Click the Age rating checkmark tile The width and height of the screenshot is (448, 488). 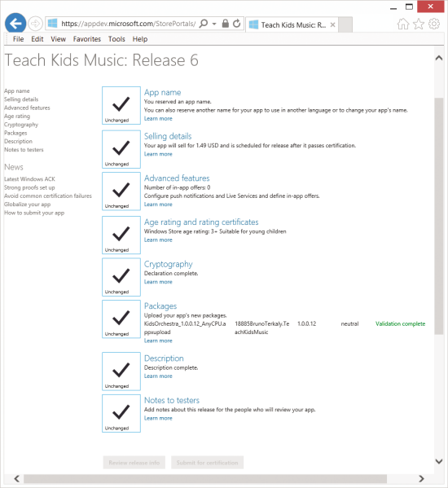(x=121, y=235)
